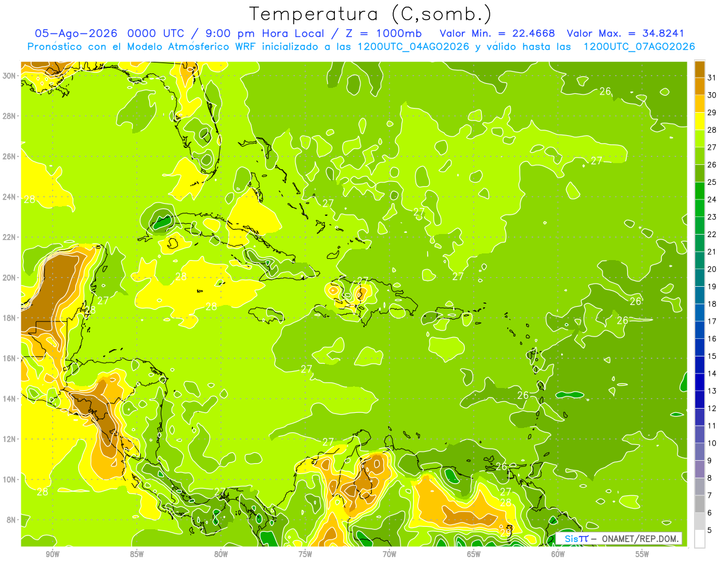Click the longitude axis label "75W"
This screenshot has width=728, height=562.
[305, 554]
